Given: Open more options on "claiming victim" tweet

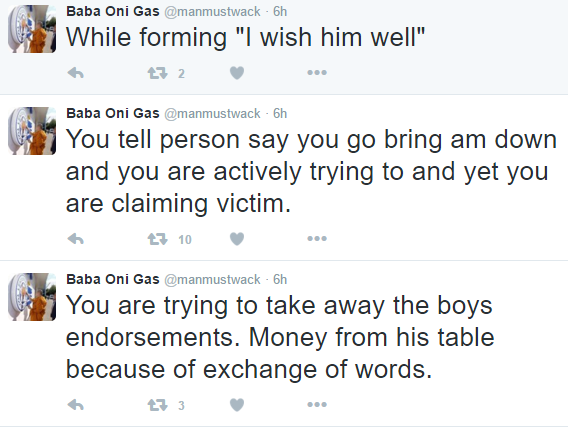Looking at the screenshot, I should pyautogui.click(x=317, y=239).
